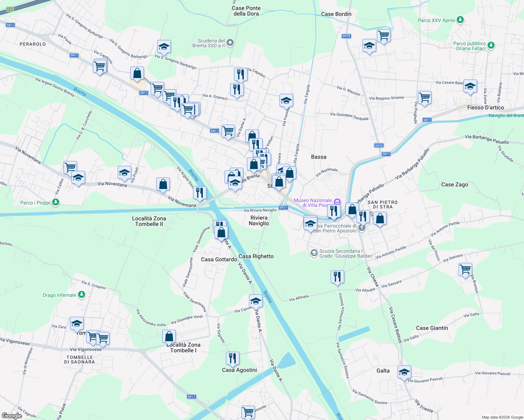Click the school icon near Galta
The width and height of the screenshot is (524, 420).
pyautogui.click(x=404, y=372)
